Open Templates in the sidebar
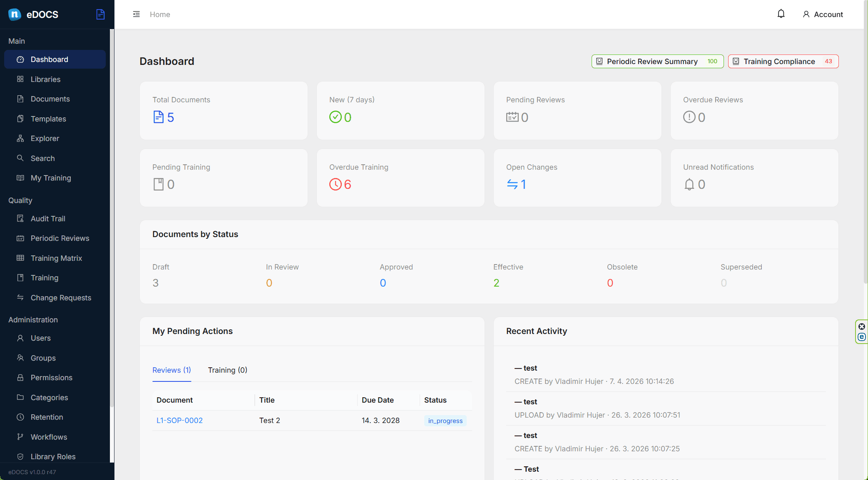The width and height of the screenshot is (868, 480). tap(55, 119)
